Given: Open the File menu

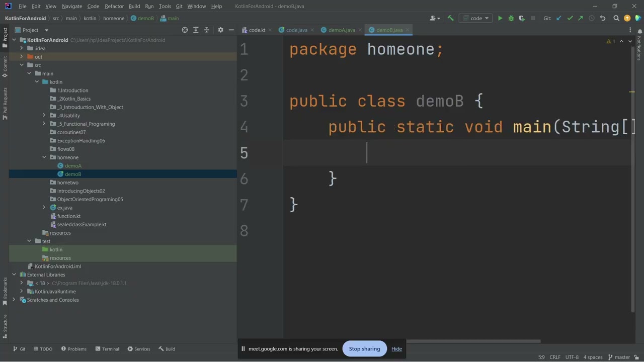Looking at the screenshot, I should pyautogui.click(x=23, y=6).
